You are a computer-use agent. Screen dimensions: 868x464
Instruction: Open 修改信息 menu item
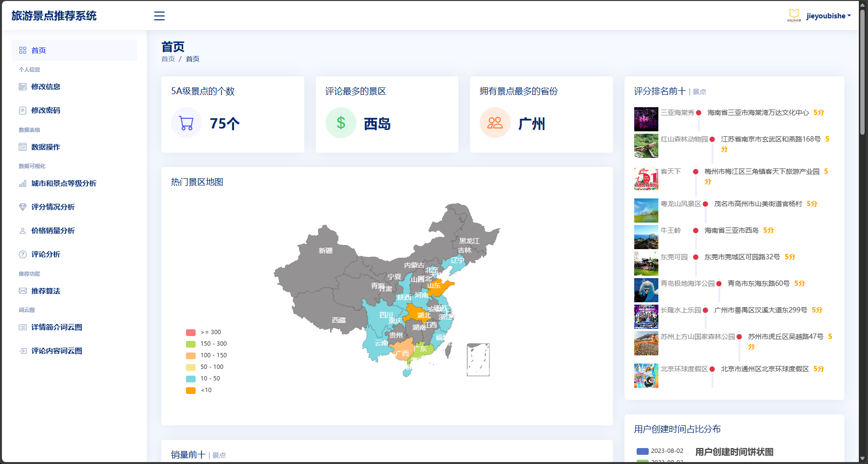click(74, 87)
